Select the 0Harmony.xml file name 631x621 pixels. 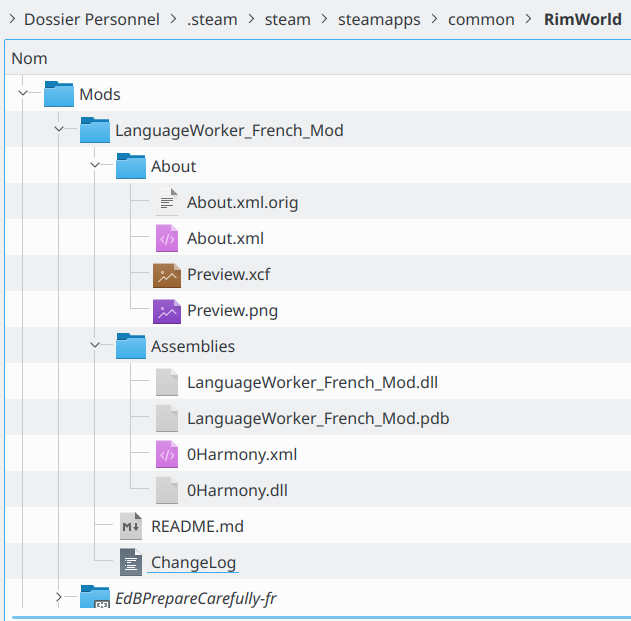[242, 455]
